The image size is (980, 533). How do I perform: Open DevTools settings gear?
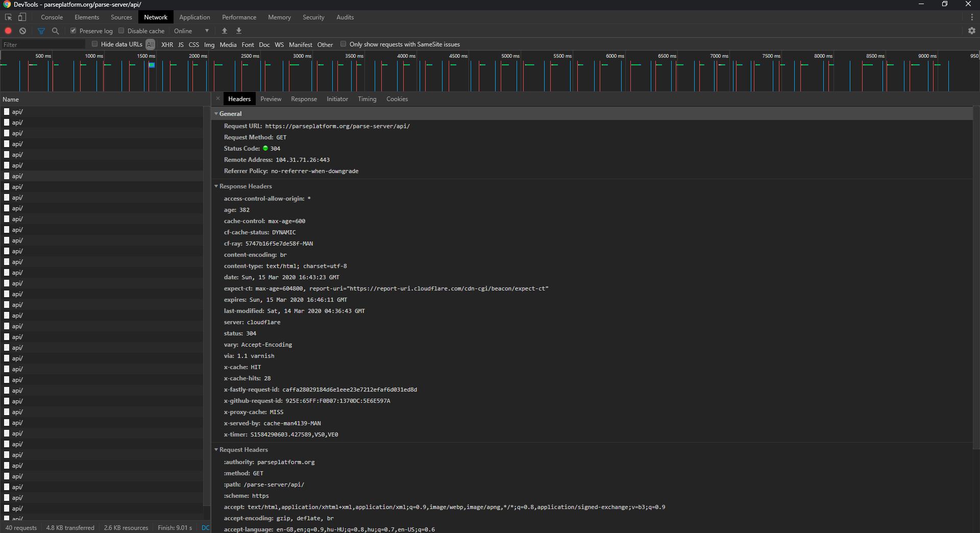(x=972, y=31)
